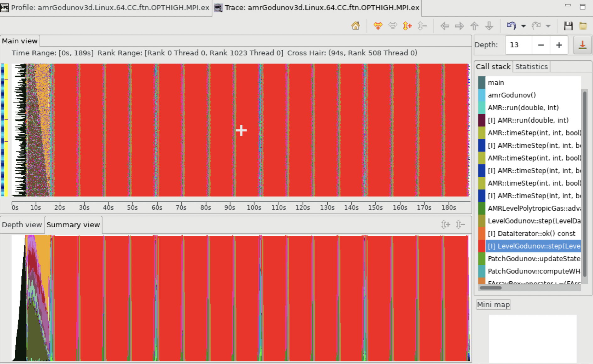Increase depth with the plus button
The height and width of the screenshot is (364, 593).
(x=559, y=45)
